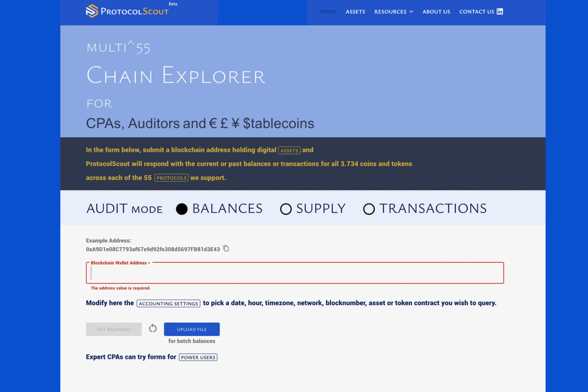Click the ProtocolScout logo icon

(x=92, y=11)
